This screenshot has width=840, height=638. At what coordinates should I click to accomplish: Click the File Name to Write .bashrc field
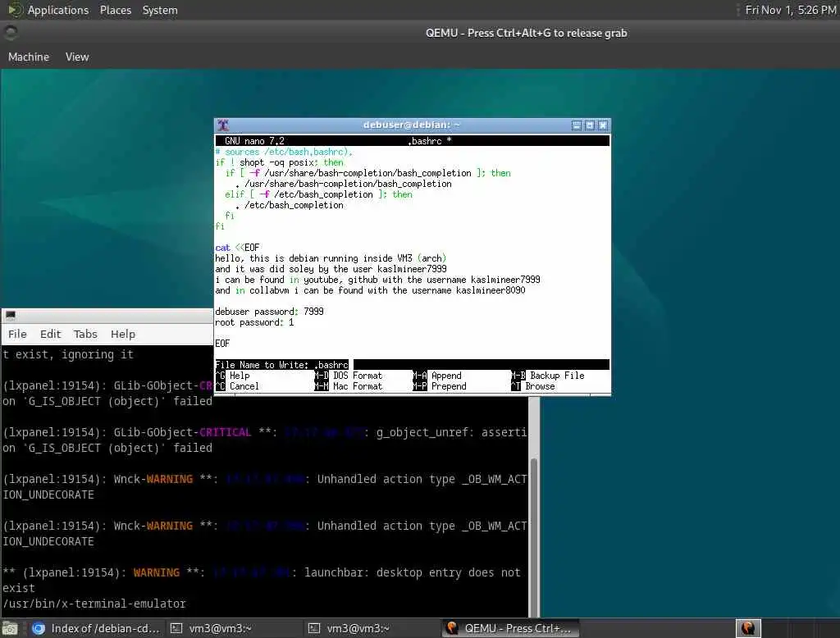tap(412, 365)
